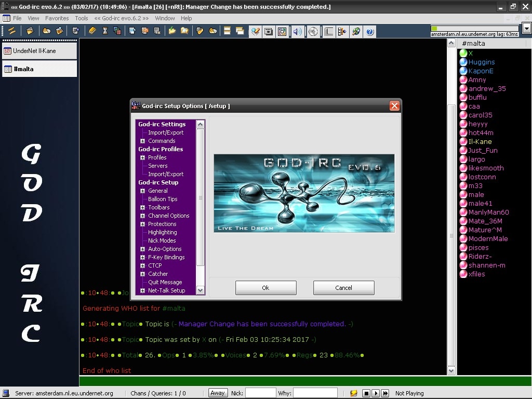Click the God-IRC Evo.6 logo image

pyautogui.click(x=304, y=193)
